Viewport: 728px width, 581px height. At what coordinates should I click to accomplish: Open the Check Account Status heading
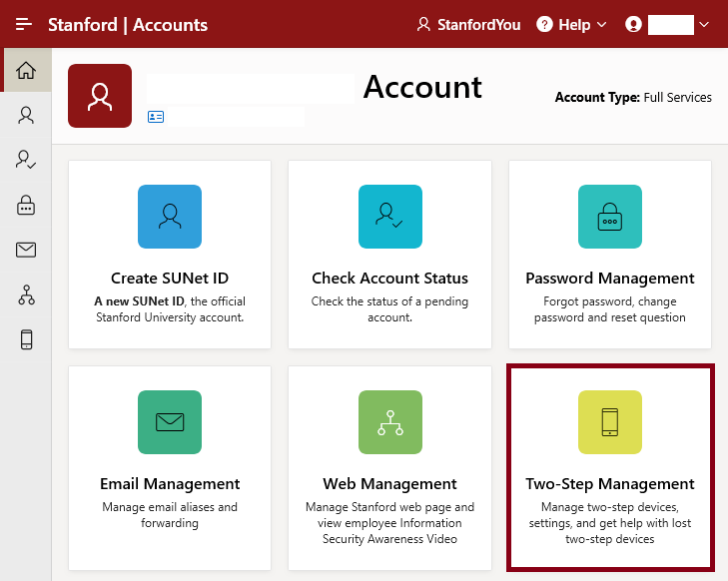[390, 278]
